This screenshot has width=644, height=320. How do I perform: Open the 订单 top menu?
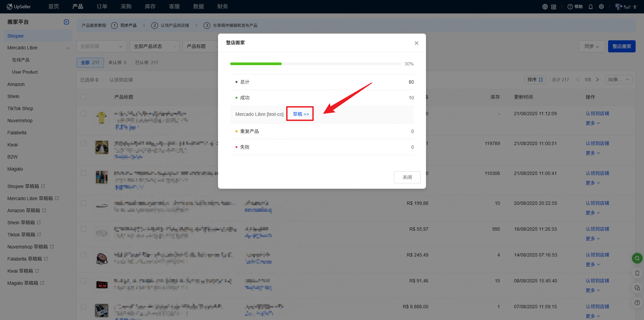[102, 7]
